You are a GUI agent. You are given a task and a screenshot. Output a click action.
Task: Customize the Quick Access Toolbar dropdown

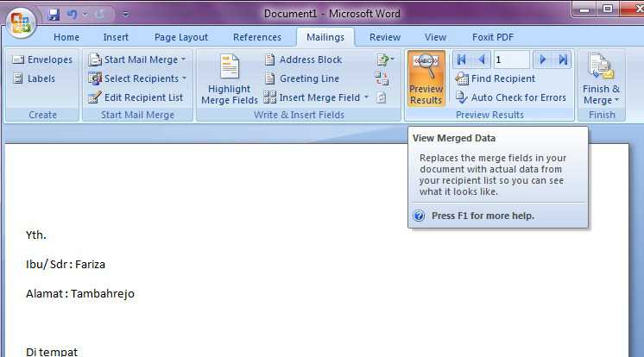click(126, 16)
